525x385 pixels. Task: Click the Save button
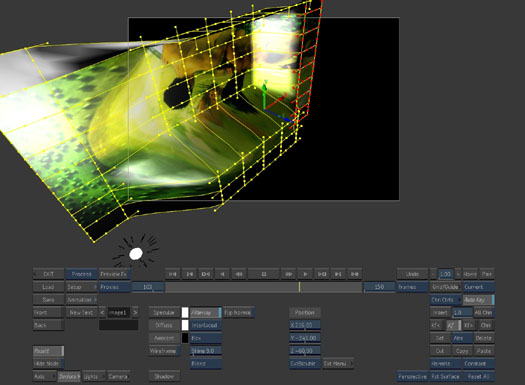coord(48,300)
